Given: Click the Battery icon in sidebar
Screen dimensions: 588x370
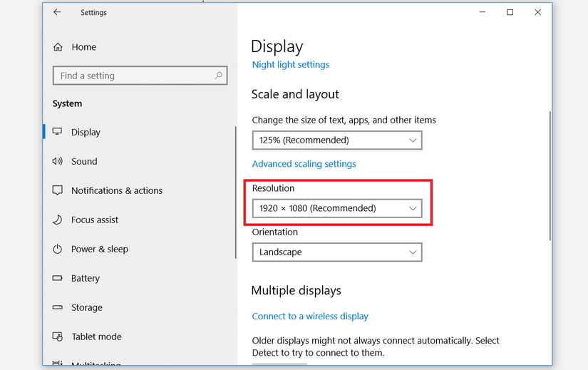Looking at the screenshot, I should pos(58,278).
